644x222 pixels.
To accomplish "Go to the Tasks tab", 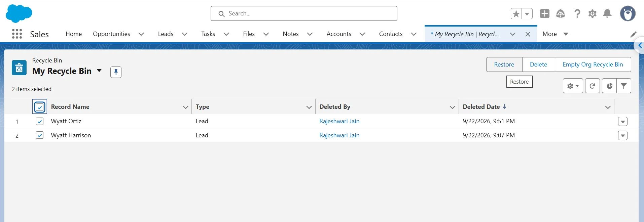I will pos(208,34).
